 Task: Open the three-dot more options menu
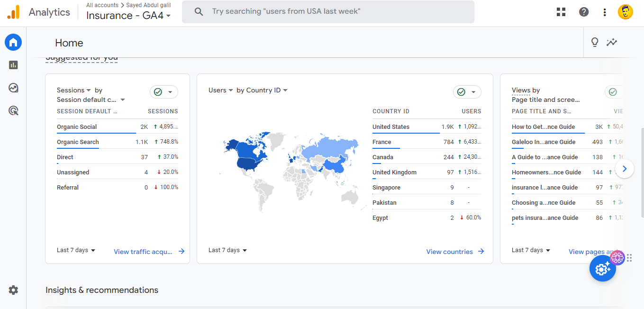click(x=605, y=12)
